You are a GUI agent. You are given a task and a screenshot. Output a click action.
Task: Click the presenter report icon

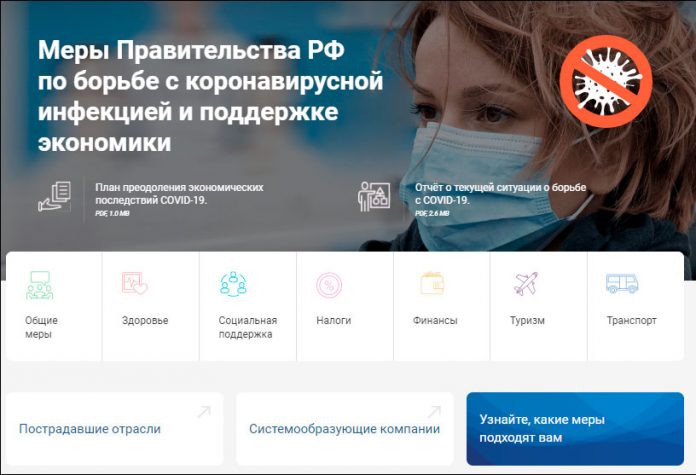click(374, 196)
